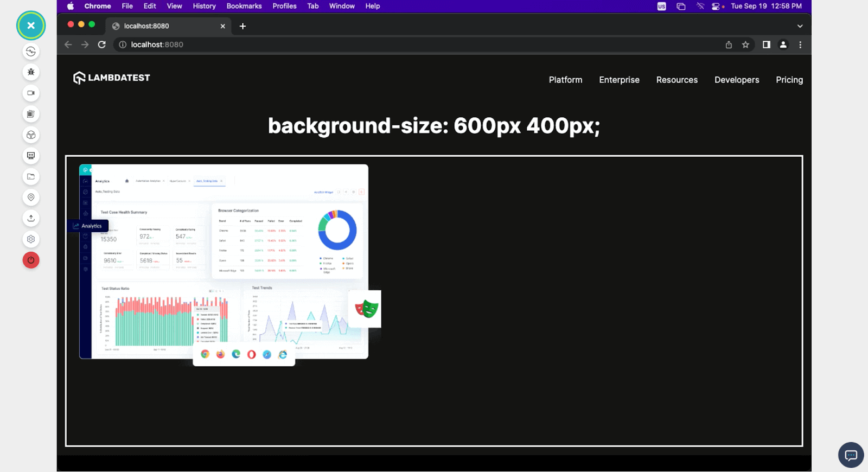Bookmark this page with the star

coord(745,44)
